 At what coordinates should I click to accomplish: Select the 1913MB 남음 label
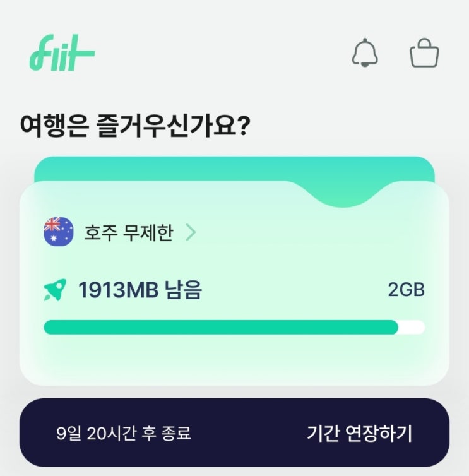[x=140, y=290]
